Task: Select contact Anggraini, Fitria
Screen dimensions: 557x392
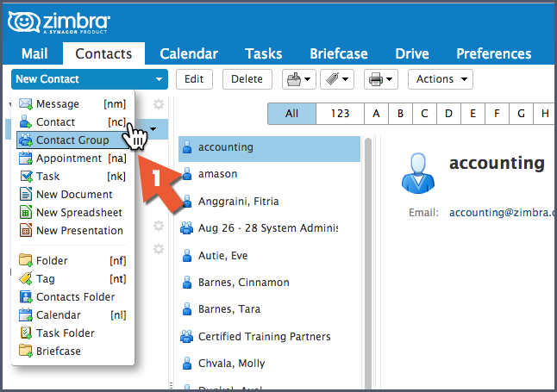Action: (x=269, y=202)
